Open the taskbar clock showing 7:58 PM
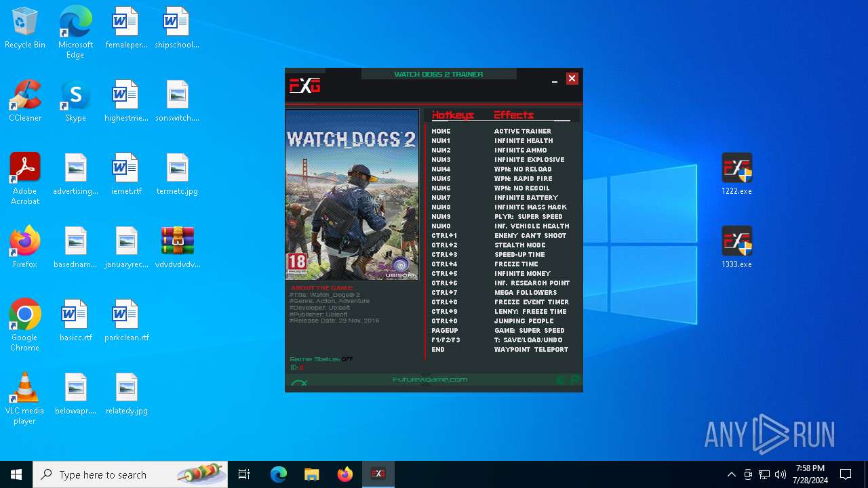Screen dimensions: 868x488 810,474
